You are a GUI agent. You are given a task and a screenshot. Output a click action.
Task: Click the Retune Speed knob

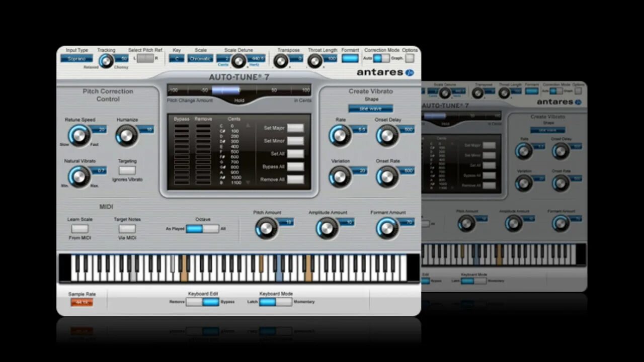[x=79, y=136]
